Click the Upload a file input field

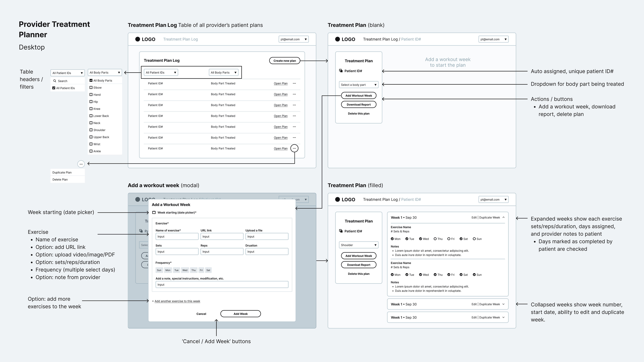[x=267, y=237]
